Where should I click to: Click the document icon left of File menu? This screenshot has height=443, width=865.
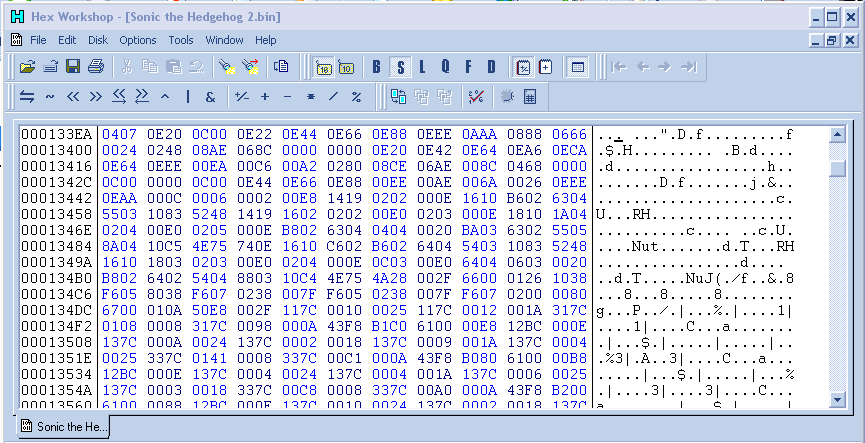(x=18, y=40)
